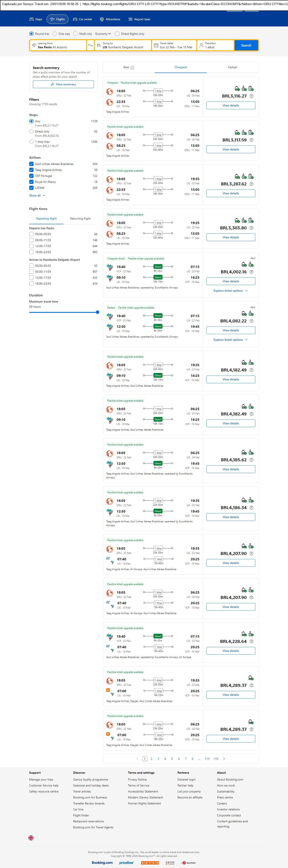Click the Attractions icon in the top navigation
Screen dimensions: 288x868
102,19
